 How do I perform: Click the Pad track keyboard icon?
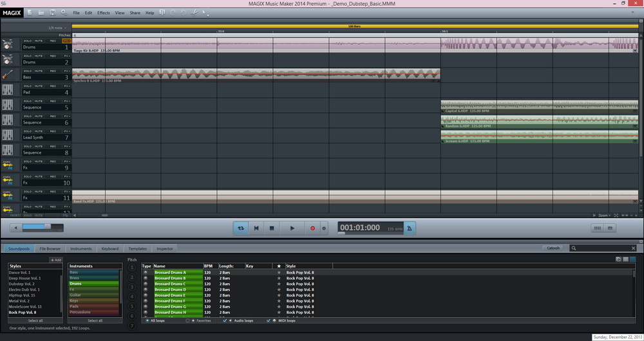tap(7, 90)
